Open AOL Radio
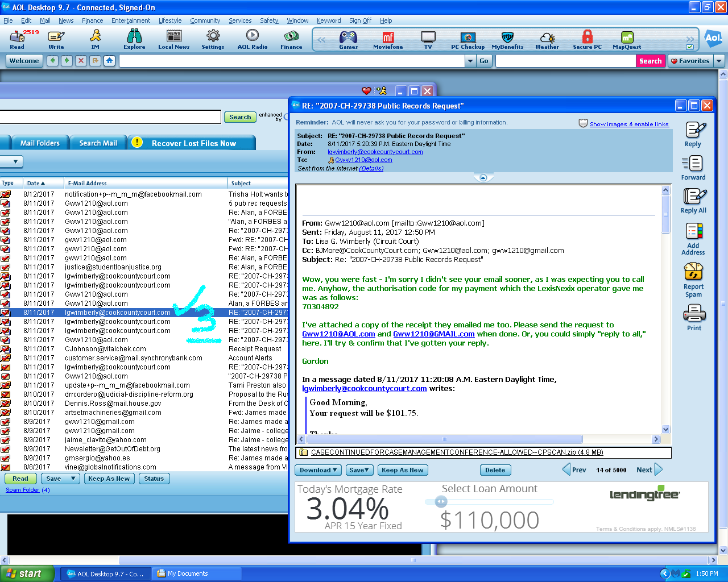 click(x=251, y=39)
